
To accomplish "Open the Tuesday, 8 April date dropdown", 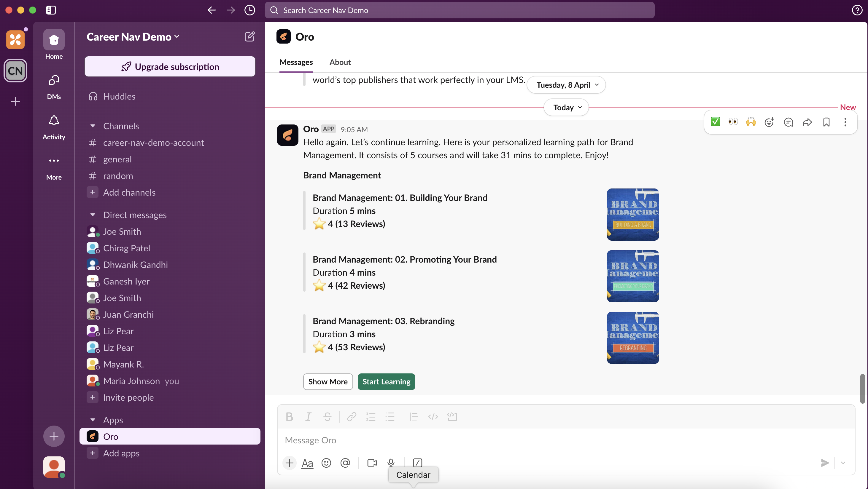I will (x=566, y=84).
